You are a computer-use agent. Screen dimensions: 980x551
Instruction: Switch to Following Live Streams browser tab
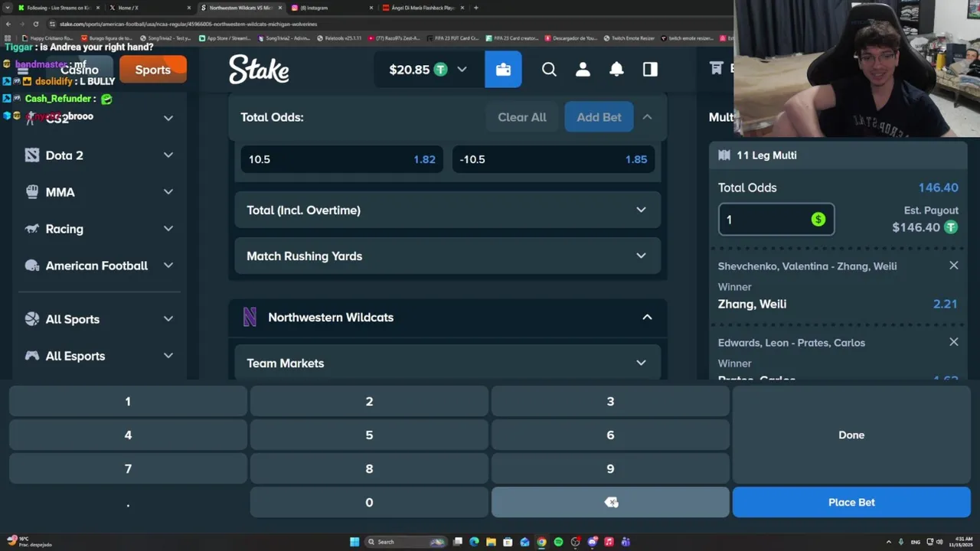click(58, 8)
